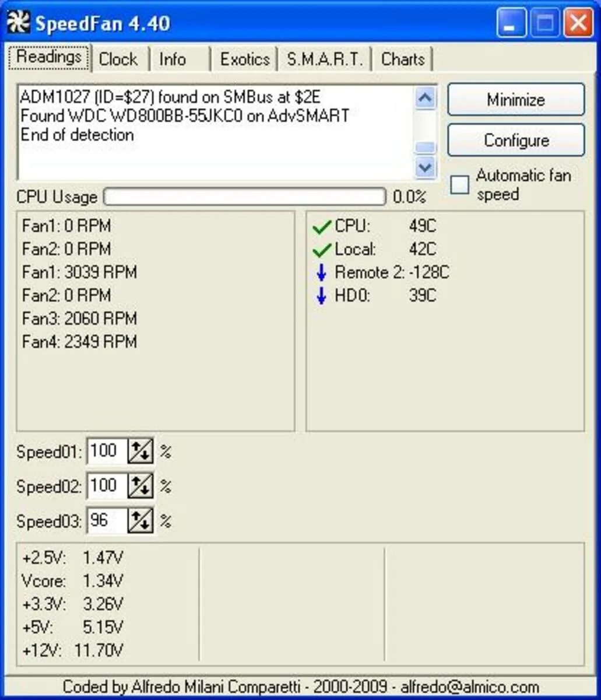Adjust the Speed03 spinner arrows

140,521
